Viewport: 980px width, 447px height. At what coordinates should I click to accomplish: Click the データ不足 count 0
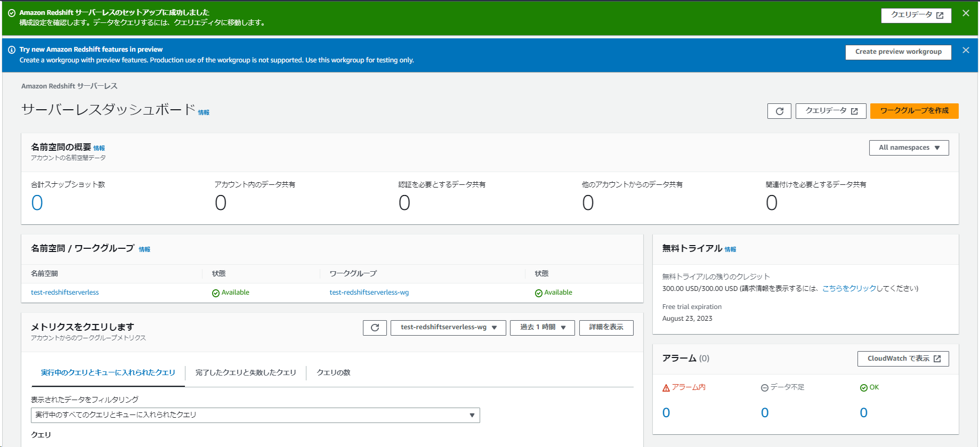tap(765, 413)
